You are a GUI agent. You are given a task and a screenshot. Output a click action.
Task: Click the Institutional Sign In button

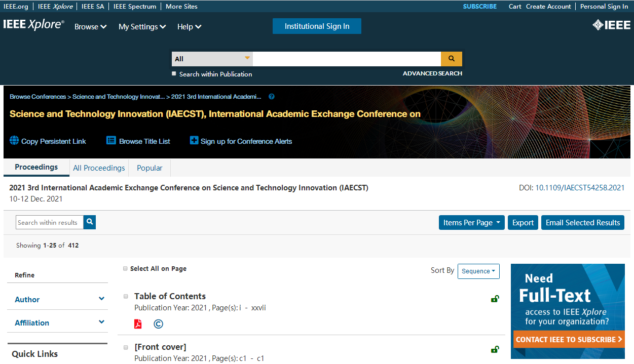click(x=317, y=26)
